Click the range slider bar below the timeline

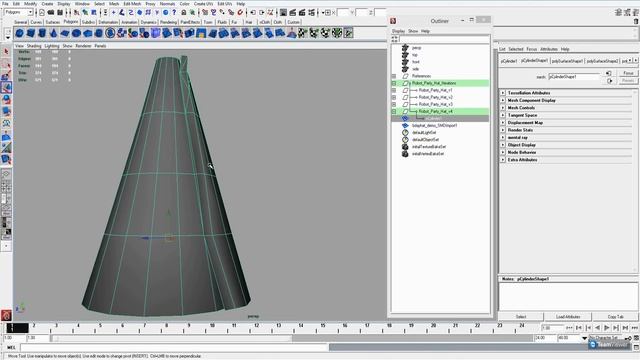[x=171, y=338]
